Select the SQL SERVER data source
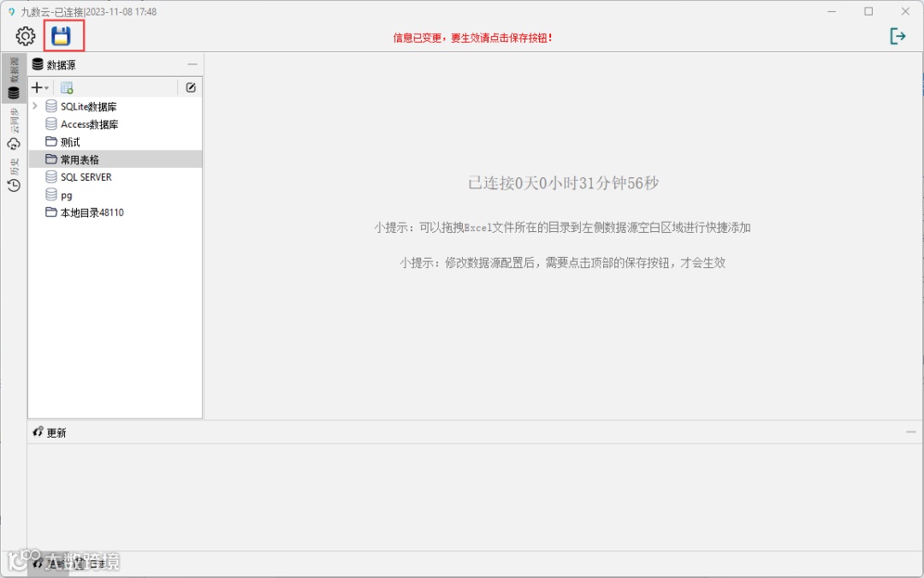The image size is (924, 578). 87,176
